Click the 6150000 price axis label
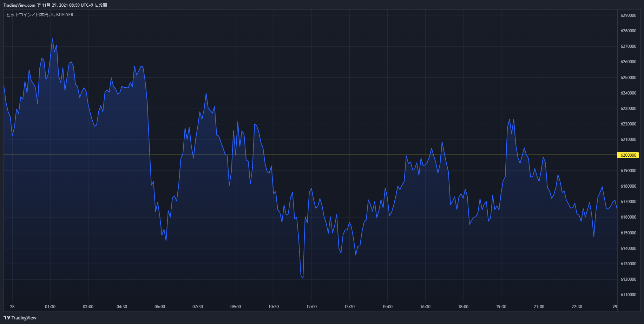Viewport: 644px width, 324px height. (628, 233)
